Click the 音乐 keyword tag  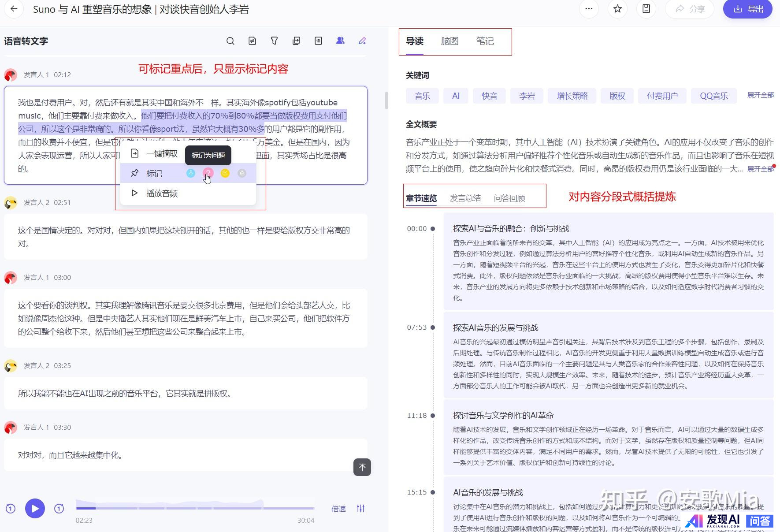click(422, 96)
